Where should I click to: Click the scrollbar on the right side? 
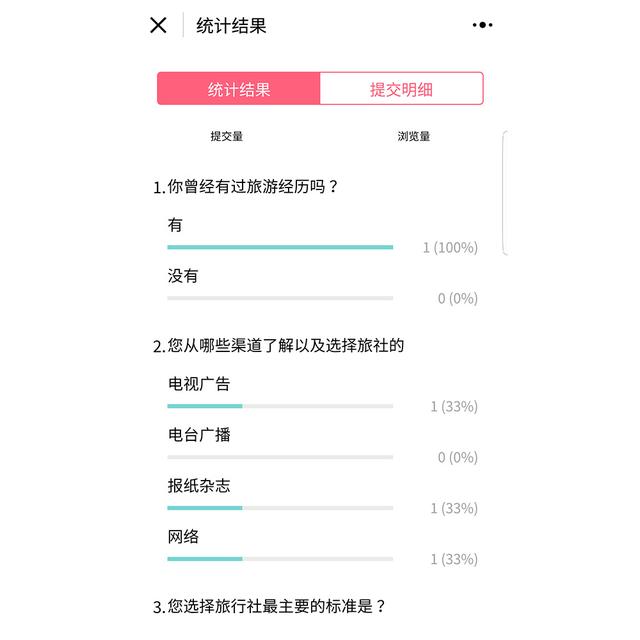(x=505, y=193)
